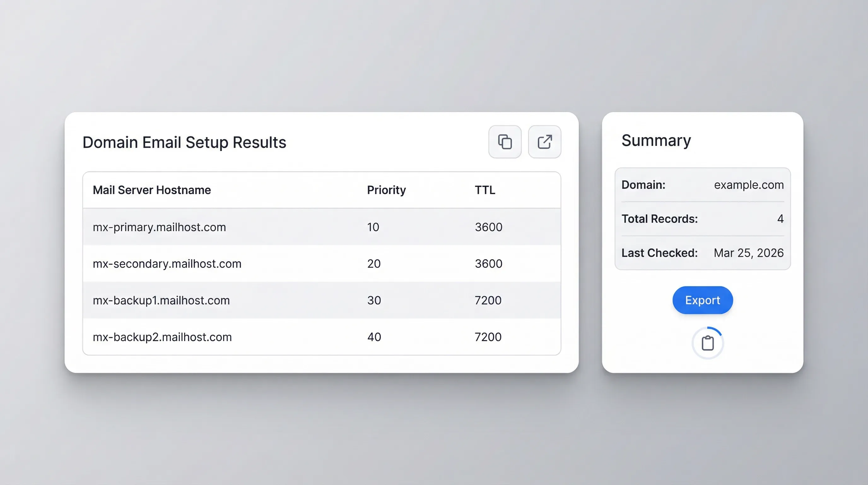The width and height of the screenshot is (868, 485).
Task: Open results in external window icon
Action: (544, 142)
